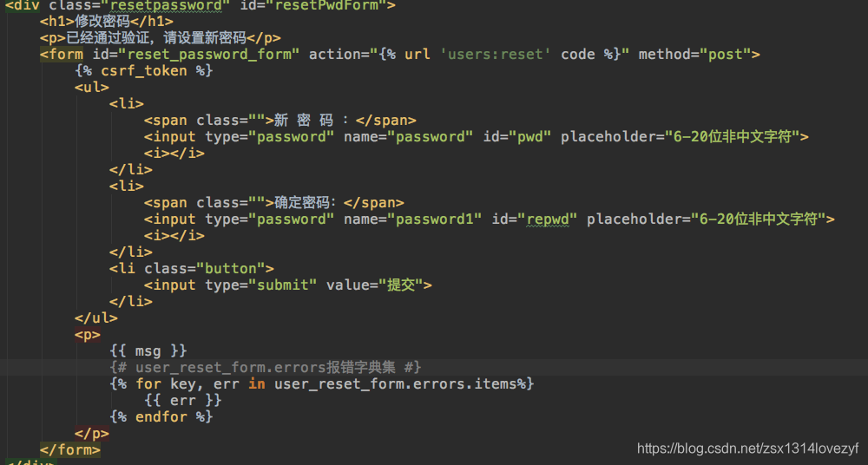Click the closing </ul> tag
Screen dimensions: 868x465
click(96, 318)
